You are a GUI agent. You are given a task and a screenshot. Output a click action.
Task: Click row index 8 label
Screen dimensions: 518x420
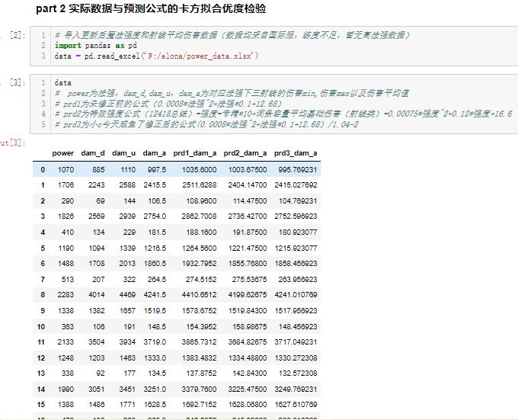click(43, 294)
